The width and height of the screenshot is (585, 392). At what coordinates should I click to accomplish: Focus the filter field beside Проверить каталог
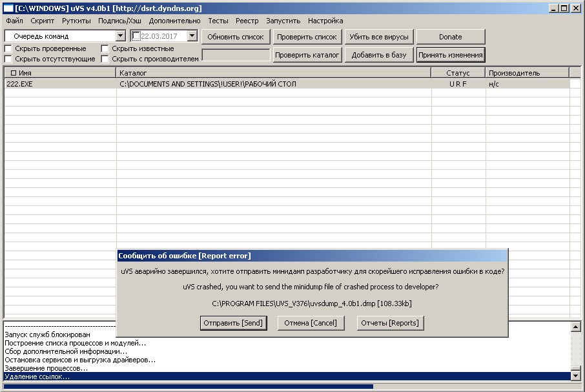[236, 55]
